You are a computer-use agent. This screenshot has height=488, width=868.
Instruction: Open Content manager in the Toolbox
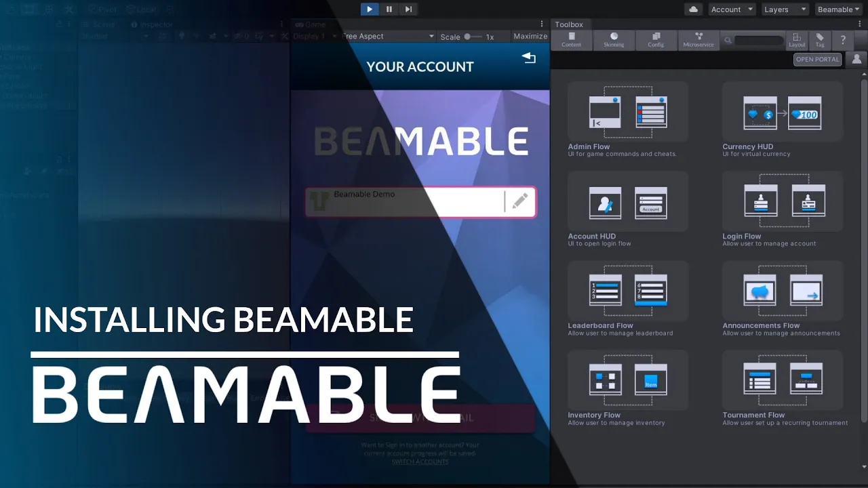click(572, 40)
